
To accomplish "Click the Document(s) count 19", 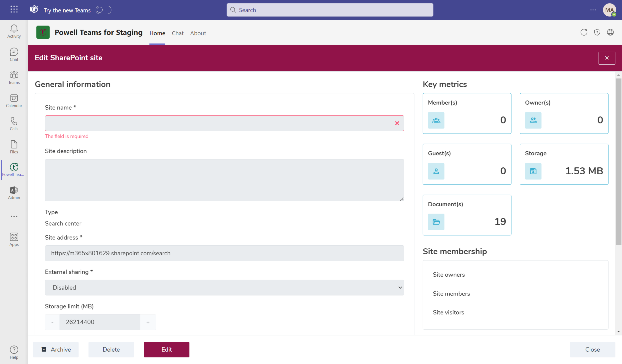I will (500, 222).
